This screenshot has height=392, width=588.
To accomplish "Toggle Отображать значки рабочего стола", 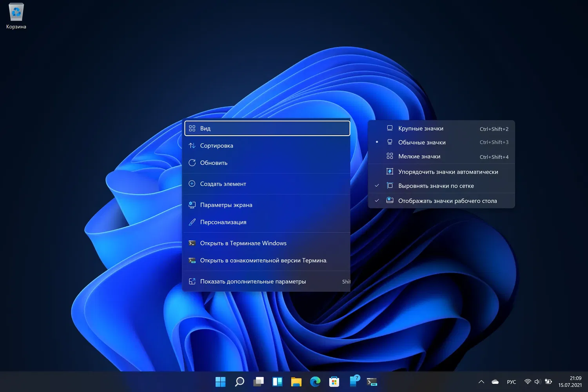I will point(447,201).
